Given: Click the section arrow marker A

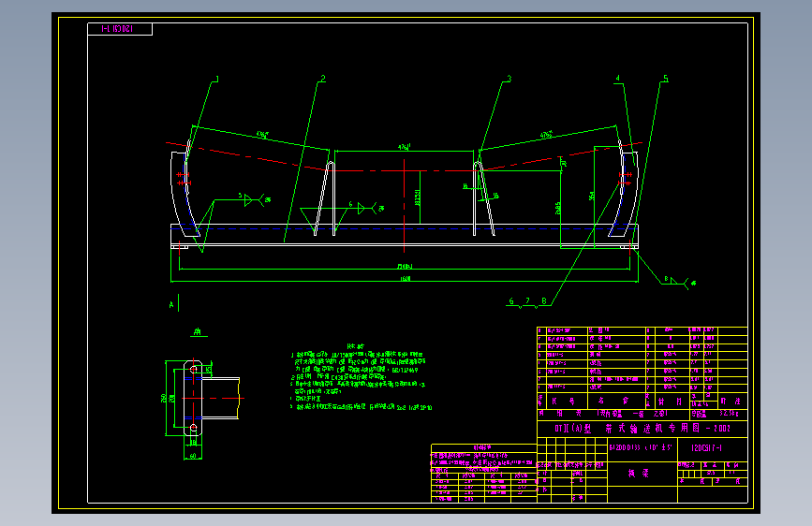Looking at the screenshot, I should pyautogui.click(x=174, y=304).
